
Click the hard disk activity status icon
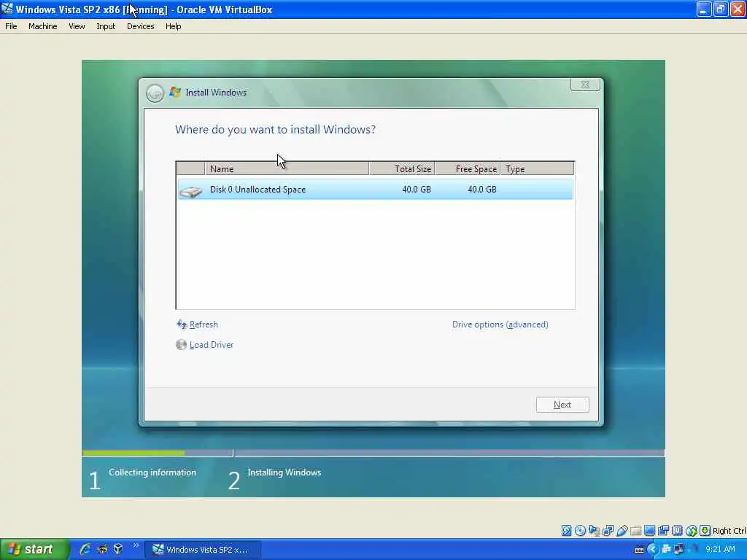(x=566, y=531)
